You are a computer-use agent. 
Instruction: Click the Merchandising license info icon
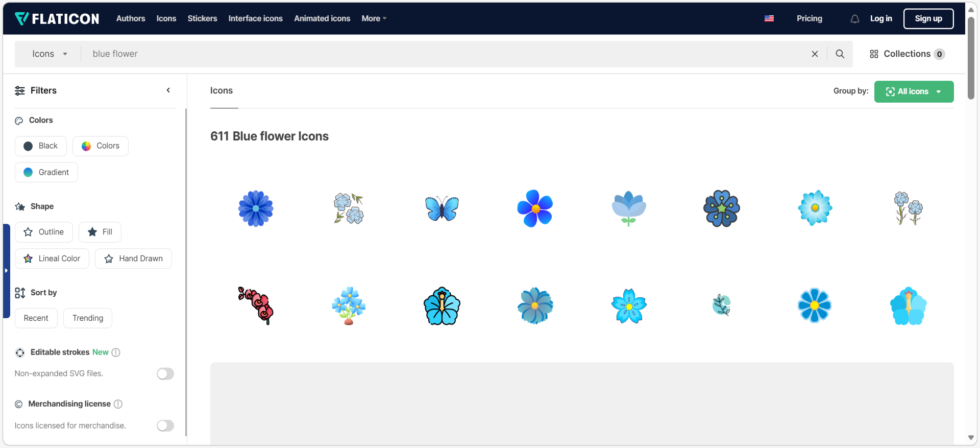pos(118,404)
